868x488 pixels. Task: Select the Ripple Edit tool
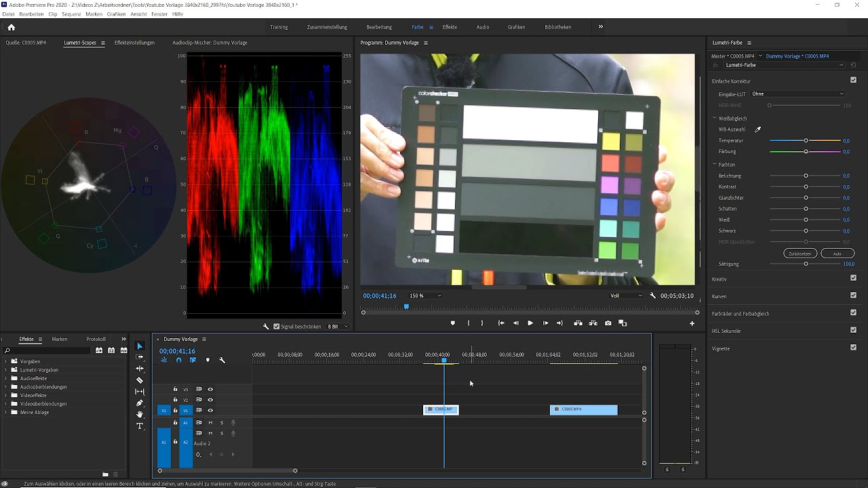coord(140,369)
